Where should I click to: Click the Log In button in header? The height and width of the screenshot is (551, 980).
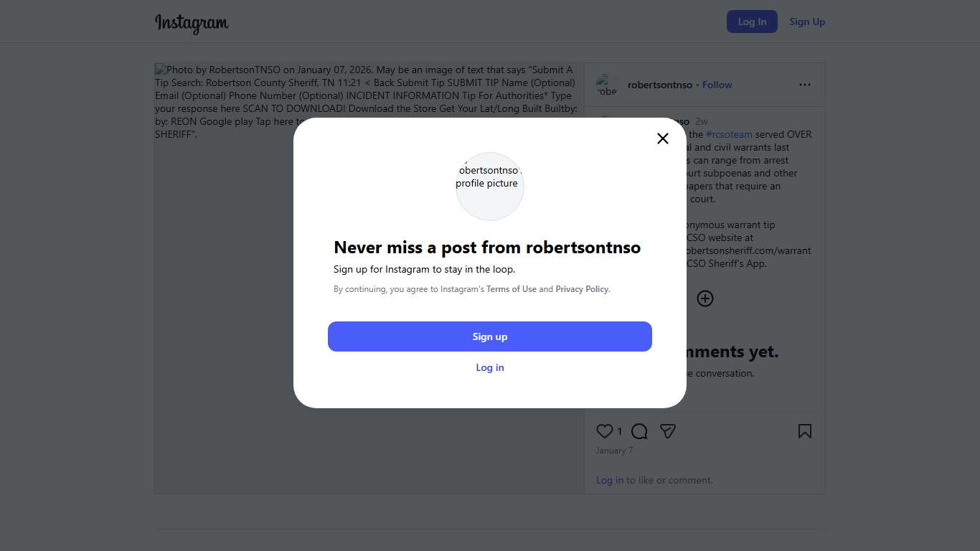click(x=752, y=22)
